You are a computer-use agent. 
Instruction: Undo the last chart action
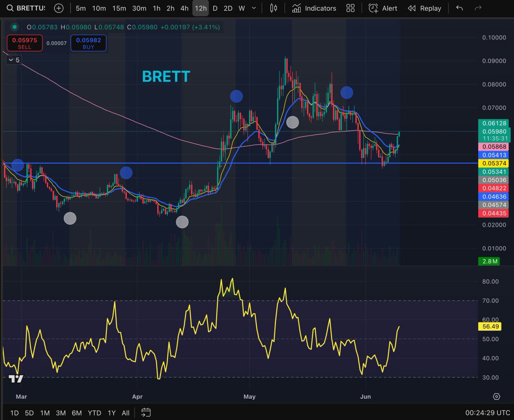point(460,8)
